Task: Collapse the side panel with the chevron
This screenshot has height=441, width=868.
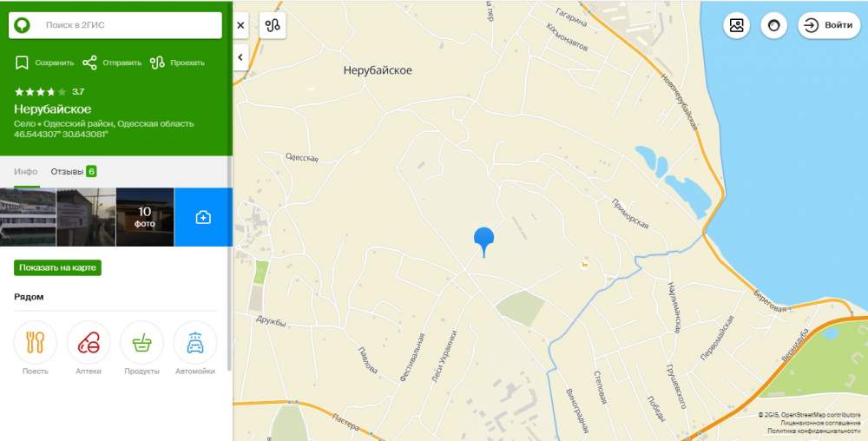Action: coord(240,57)
